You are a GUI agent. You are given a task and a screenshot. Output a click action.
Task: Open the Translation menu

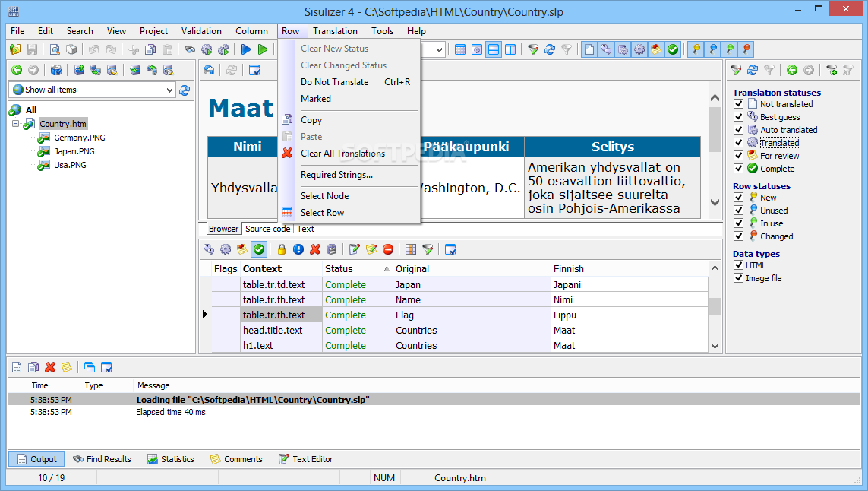(335, 31)
